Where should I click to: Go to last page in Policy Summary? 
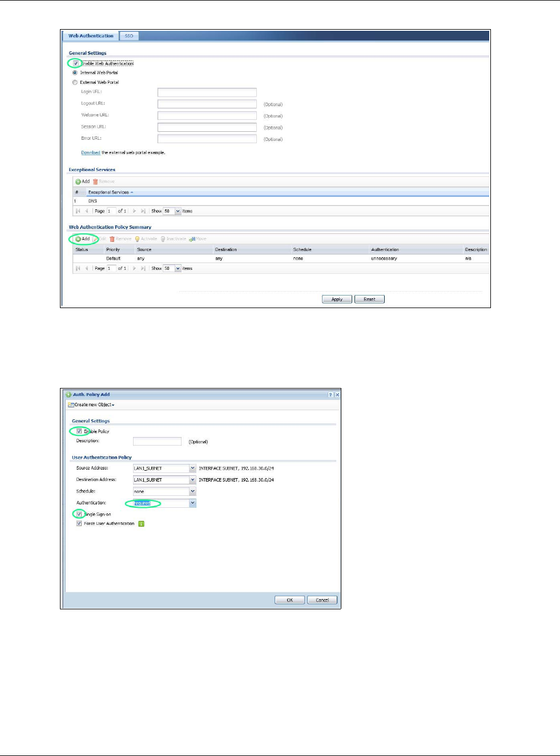tap(143, 268)
